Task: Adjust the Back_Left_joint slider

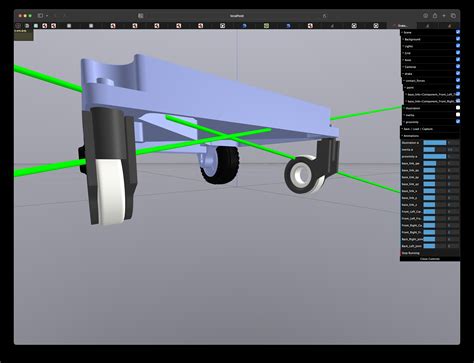Action: (435, 246)
